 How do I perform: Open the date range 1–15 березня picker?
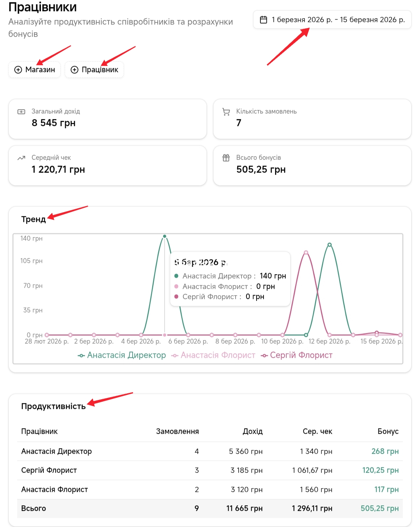click(338, 20)
